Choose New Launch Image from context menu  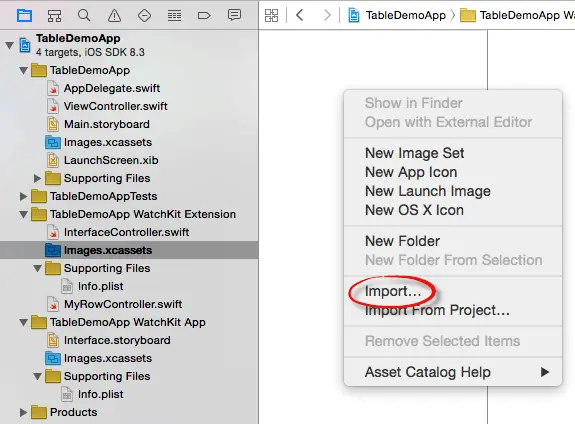click(x=453, y=191)
